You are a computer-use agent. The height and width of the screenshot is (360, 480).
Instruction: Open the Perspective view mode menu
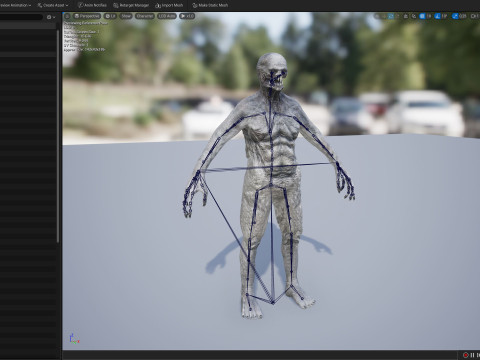(87, 16)
